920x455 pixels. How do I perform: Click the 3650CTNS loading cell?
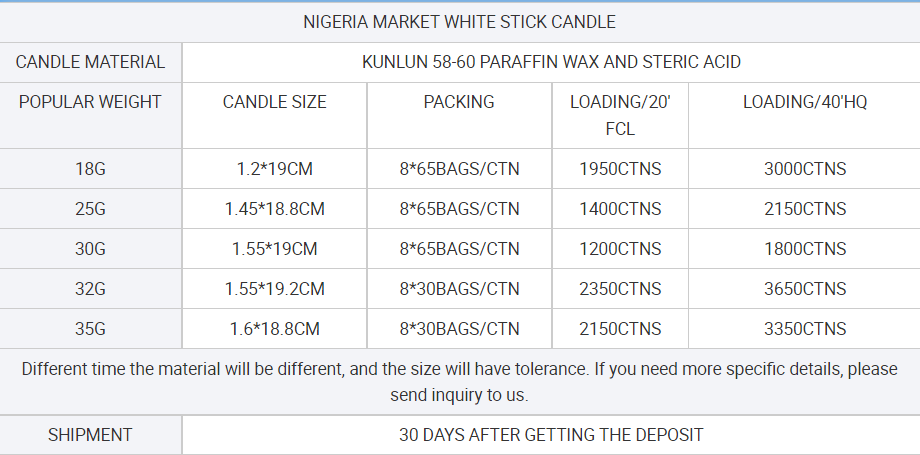click(x=804, y=289)
